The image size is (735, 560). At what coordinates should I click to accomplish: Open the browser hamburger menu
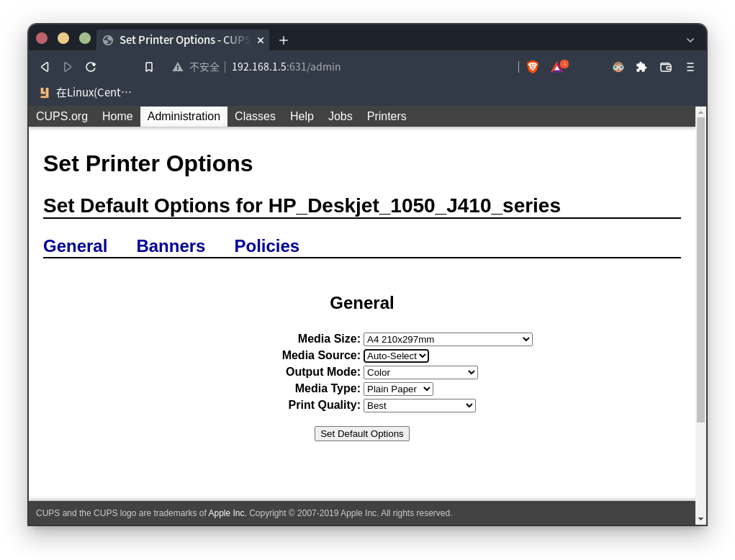coord(690,66)
